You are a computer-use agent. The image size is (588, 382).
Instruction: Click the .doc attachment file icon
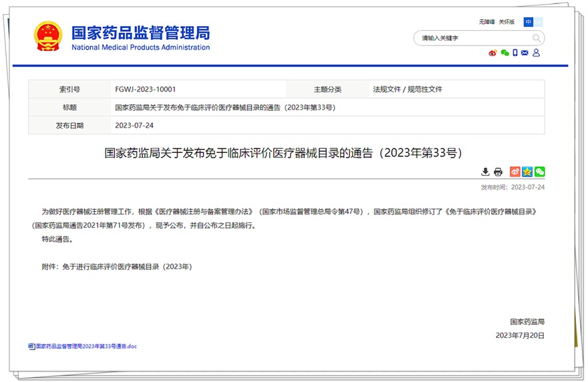pos(31,347)
